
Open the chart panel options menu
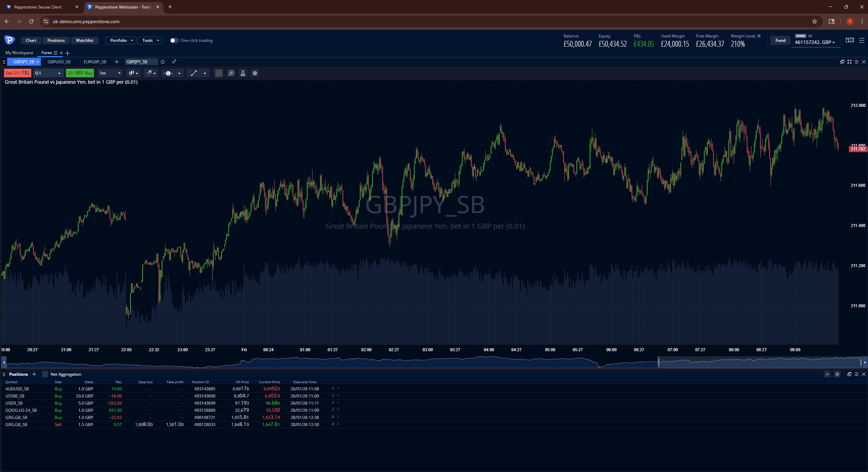856,62
